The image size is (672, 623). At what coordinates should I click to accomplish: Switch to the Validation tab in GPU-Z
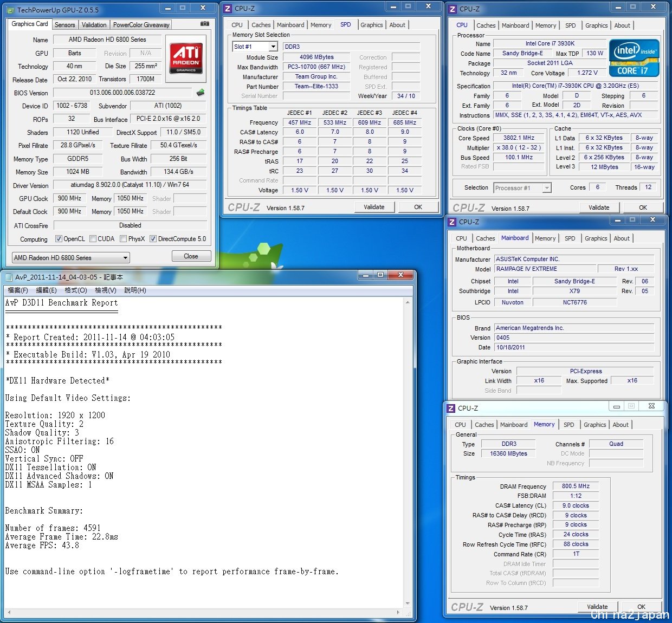click(x=94, y=25)
